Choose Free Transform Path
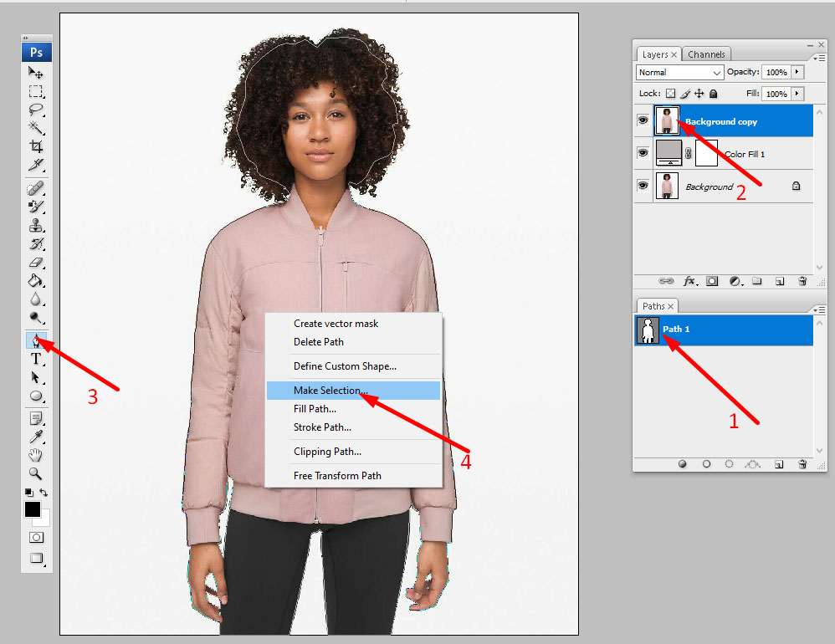The height and width of the screenshot is (644, 835). [x=354, y=476]
